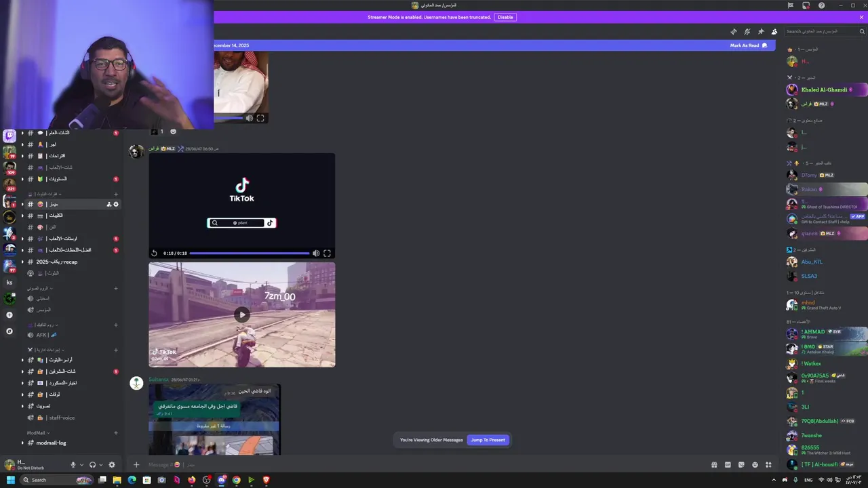Show hidden system tray icons arrow
Viewport: 868px width, 488px height.
coord(774,480)
